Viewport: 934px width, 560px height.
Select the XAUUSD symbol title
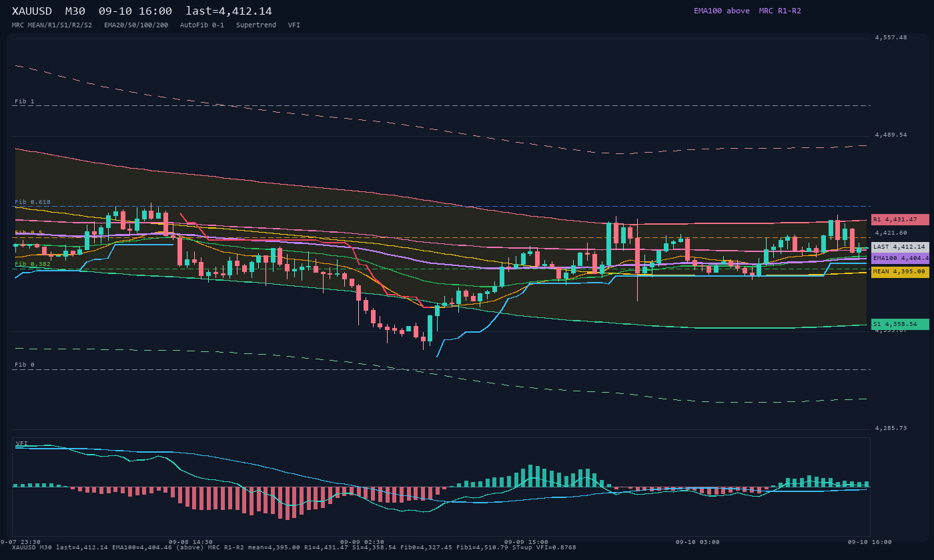coord(32,11)
